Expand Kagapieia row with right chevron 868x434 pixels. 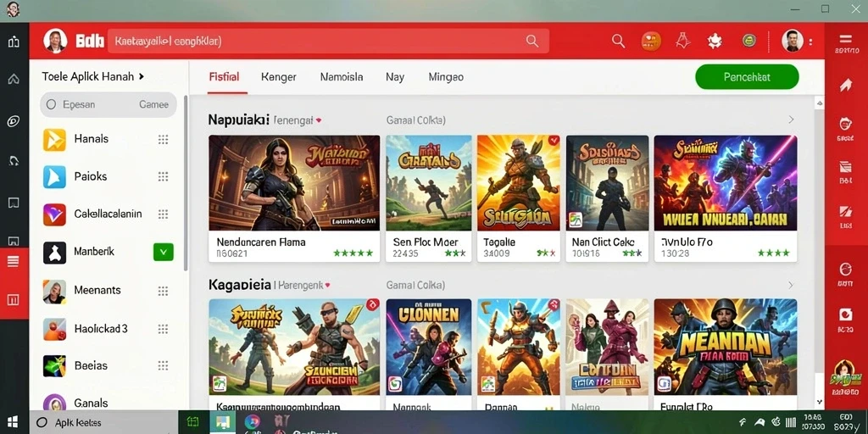tap(791, 285)
